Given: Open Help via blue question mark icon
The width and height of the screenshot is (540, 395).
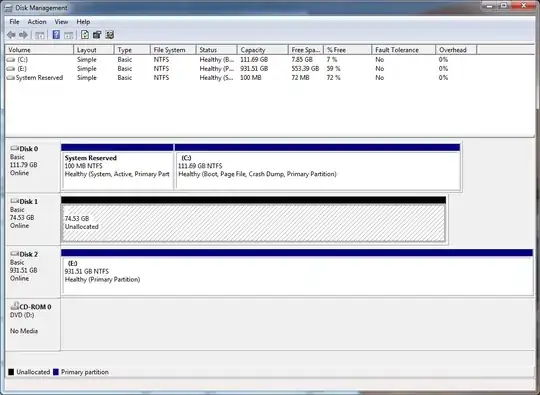Looking at the screenshot, I should coord(56,35).
